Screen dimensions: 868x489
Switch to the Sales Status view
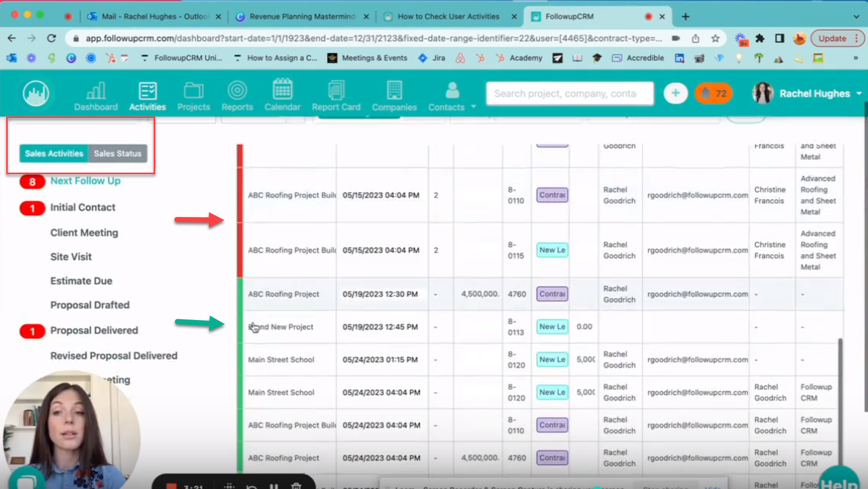(x=118, y=153)
